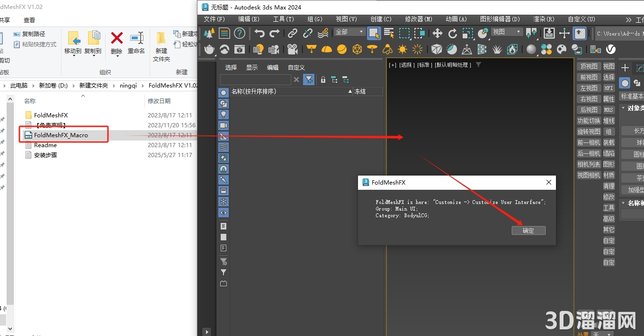Screen dimensions: 644x336
Task: Open the 编辑(E) menu
Action: tap(249, 19)
